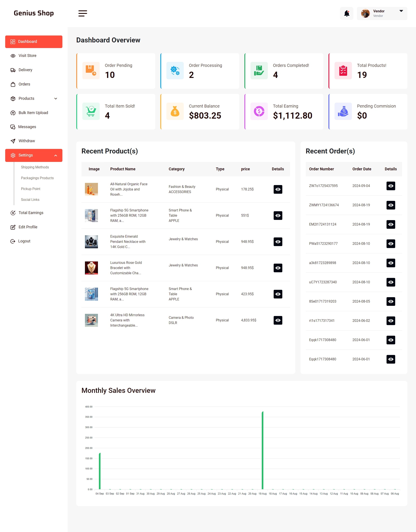416x532 pixels.
Task: Open the notification bell
Action: 346,13
